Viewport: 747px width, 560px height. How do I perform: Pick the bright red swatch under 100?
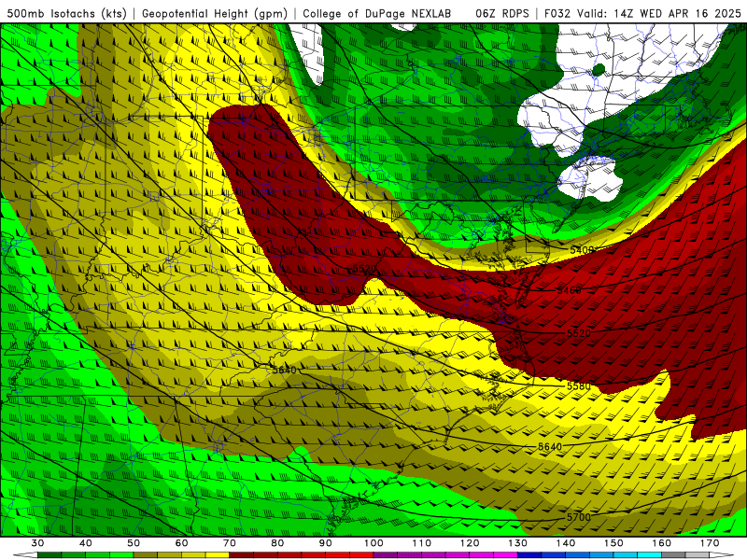(362, 555)
